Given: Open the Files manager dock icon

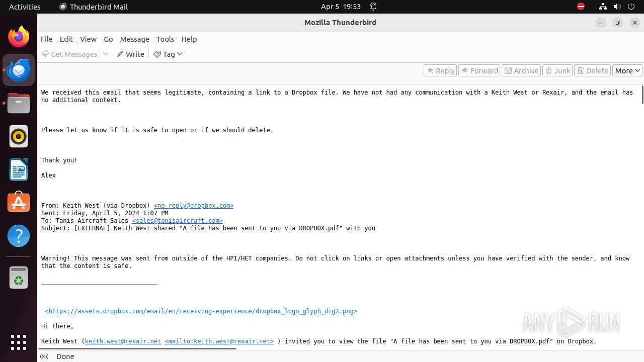Looking at the screenshot, I should coord(19,103).
